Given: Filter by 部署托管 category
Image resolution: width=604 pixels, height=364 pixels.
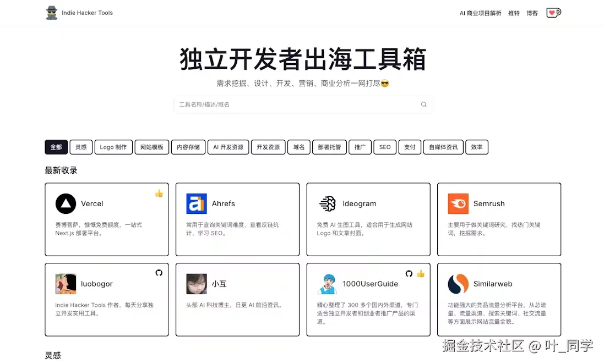Looking at the screenshot, I should point(329,147).
